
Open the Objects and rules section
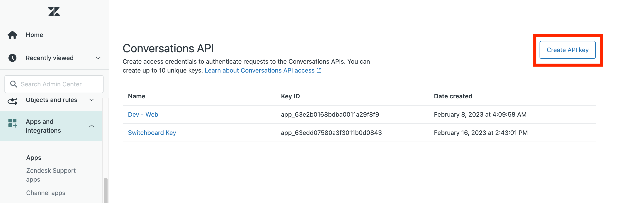(52, 100)
